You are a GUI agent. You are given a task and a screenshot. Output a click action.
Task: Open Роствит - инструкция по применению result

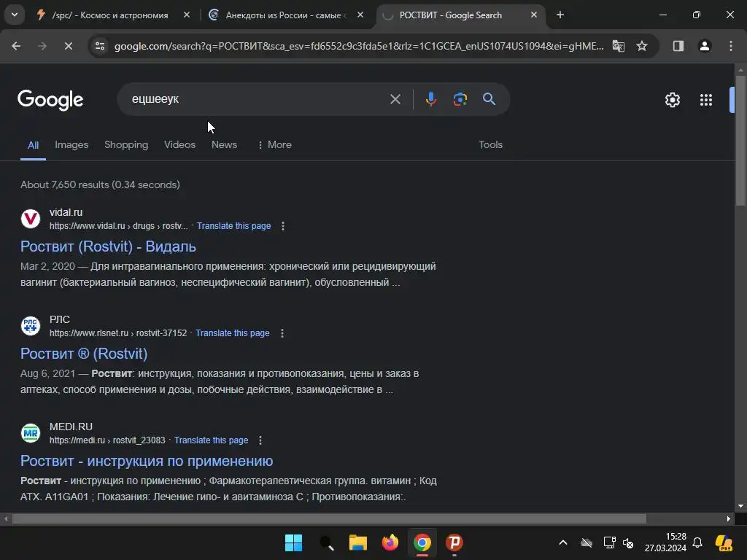pyautogui.click(x=147, y=461)
